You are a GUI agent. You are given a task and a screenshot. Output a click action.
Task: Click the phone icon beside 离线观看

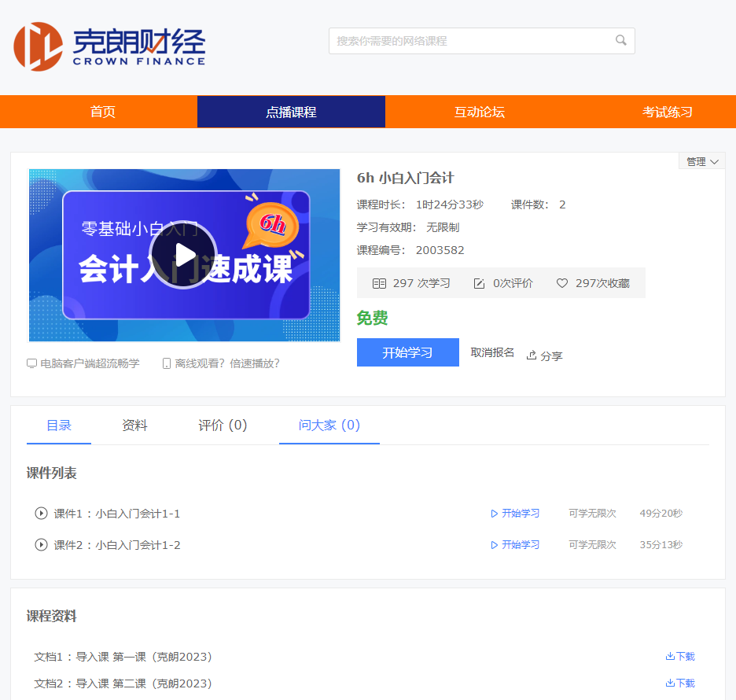(166, 363)
